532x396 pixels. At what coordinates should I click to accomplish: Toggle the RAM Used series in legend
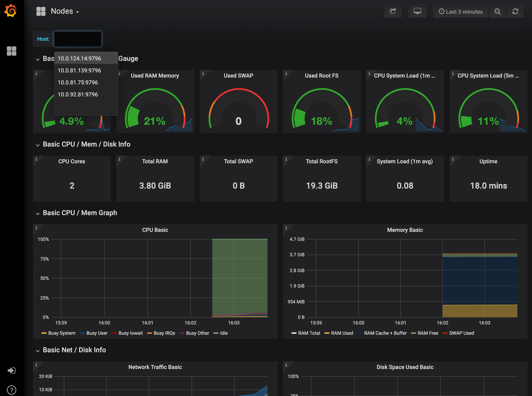coord(342,333)
